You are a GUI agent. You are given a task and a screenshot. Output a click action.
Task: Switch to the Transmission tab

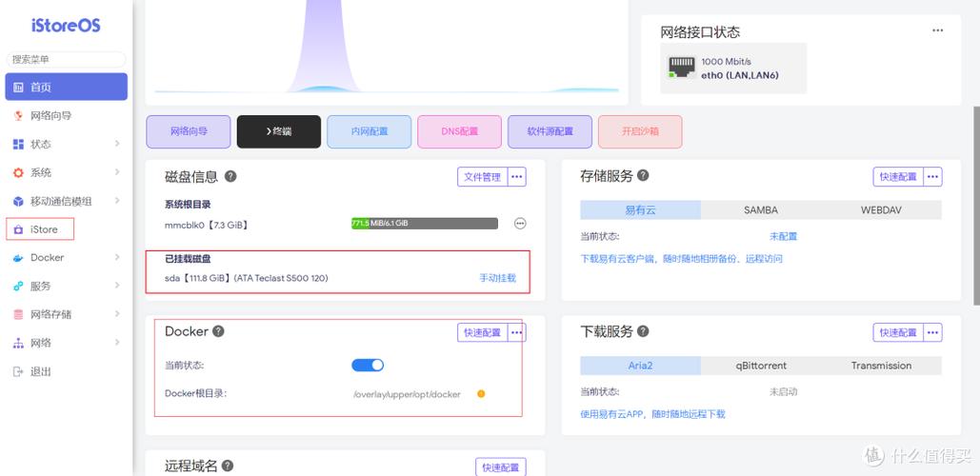pos(881,366)
